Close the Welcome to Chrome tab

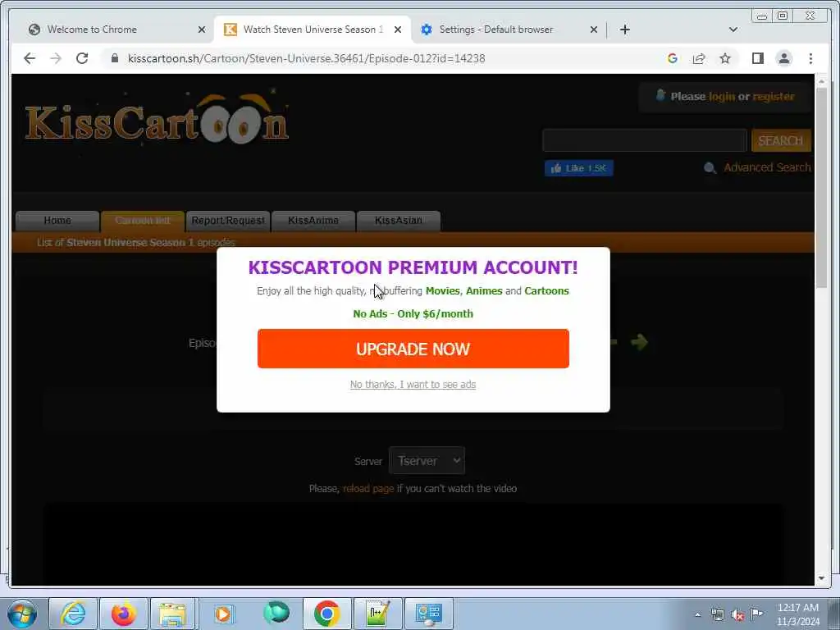coord(202,30)
